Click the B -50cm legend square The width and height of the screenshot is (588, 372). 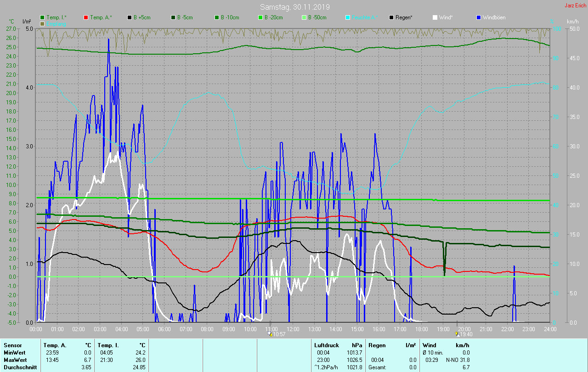coord(304,17)
